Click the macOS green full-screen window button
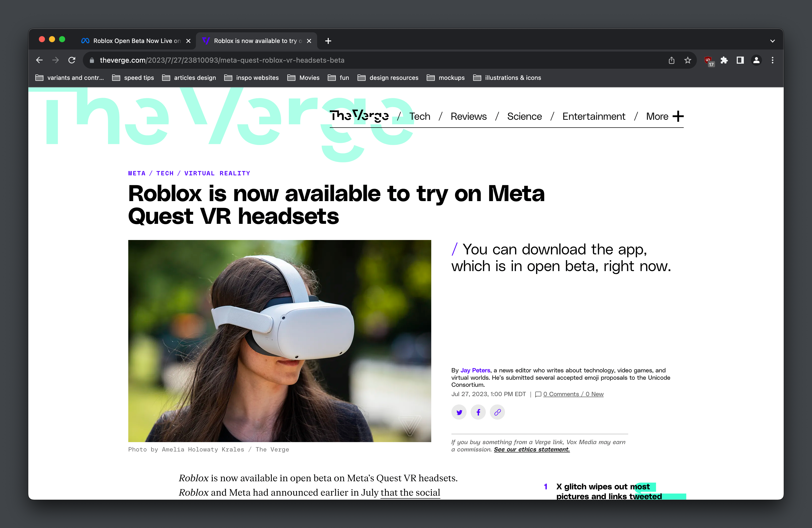The width and height of the screenshot is (812, 528). (x=62, y=39)
